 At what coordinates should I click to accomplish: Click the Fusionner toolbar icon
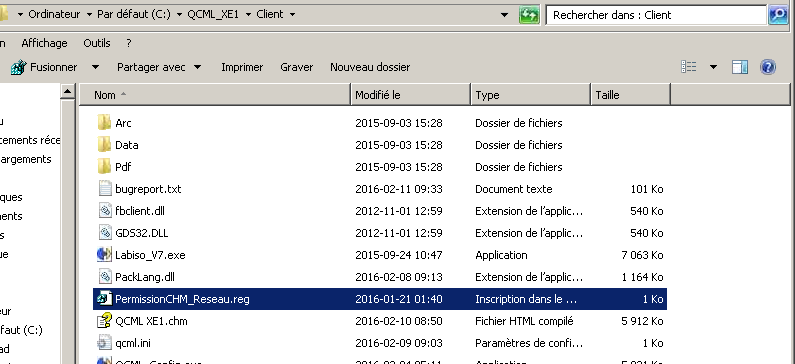coord(18,67)
